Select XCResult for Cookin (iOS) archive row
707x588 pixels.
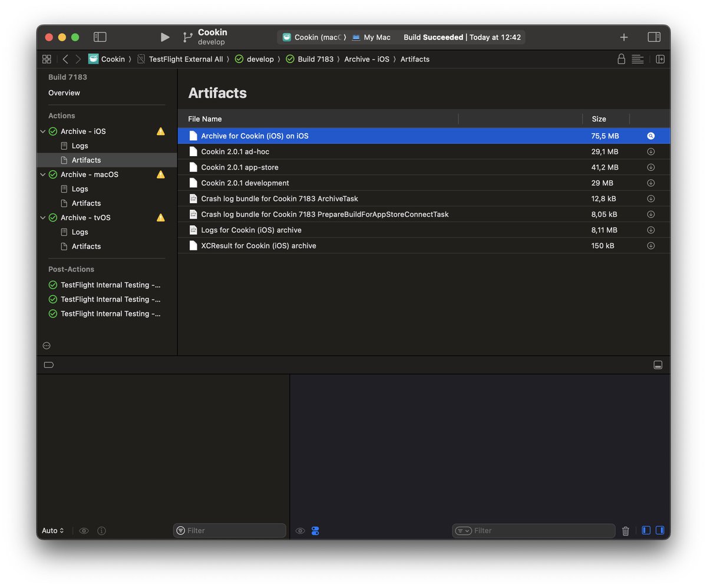(x=424, y=246)
